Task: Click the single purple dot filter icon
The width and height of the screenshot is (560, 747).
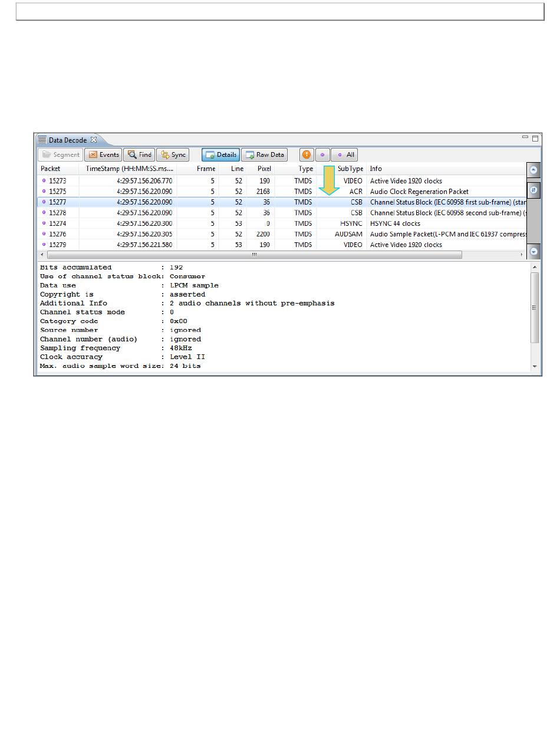Action: click(322, 155)
